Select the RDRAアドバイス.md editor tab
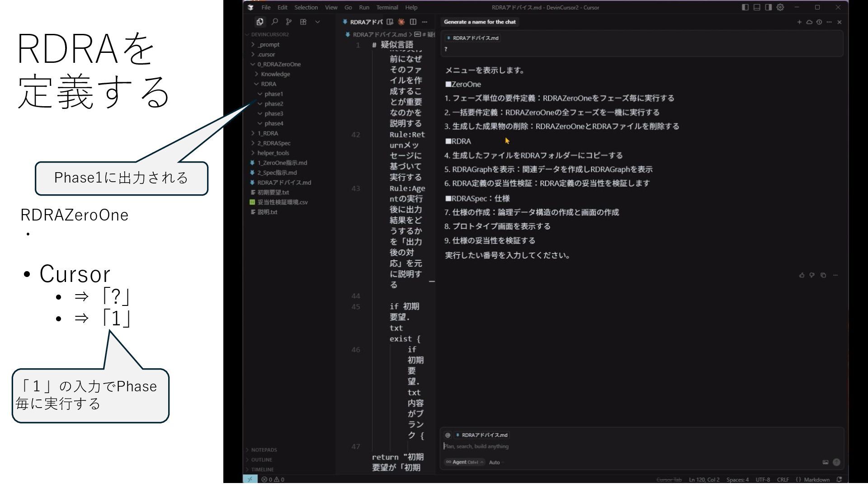Viewport: 868px width, 488px height. click(363, 22)
